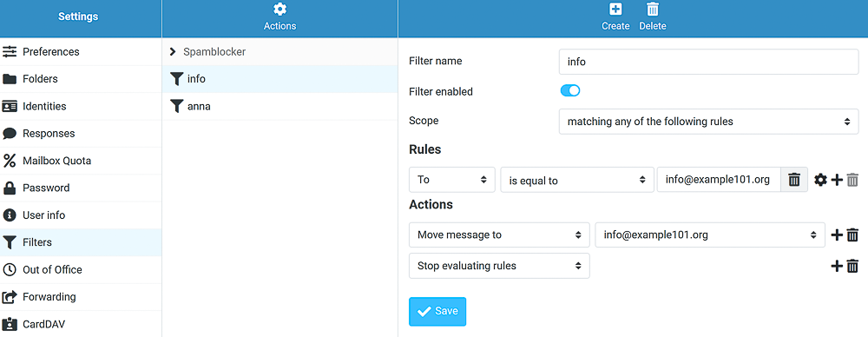868x337 pixels.
Task: Delete the 'Stop evaluating rules' action
Action: click(x=852, y=266)
